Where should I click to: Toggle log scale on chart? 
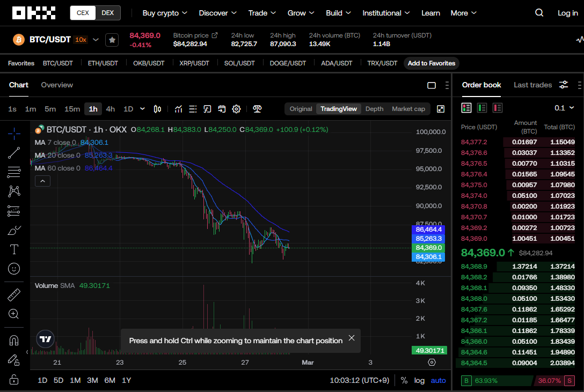[419, 380]
